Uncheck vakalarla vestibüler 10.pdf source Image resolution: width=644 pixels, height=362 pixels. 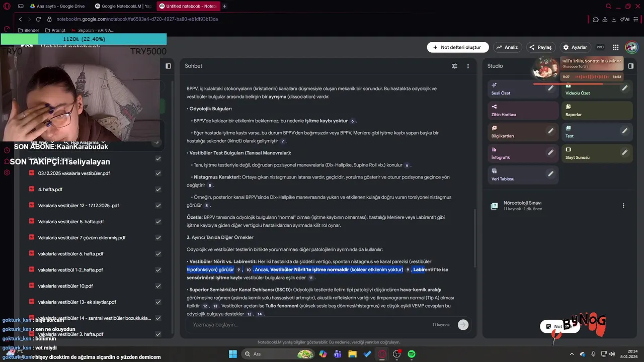point(158,286)
